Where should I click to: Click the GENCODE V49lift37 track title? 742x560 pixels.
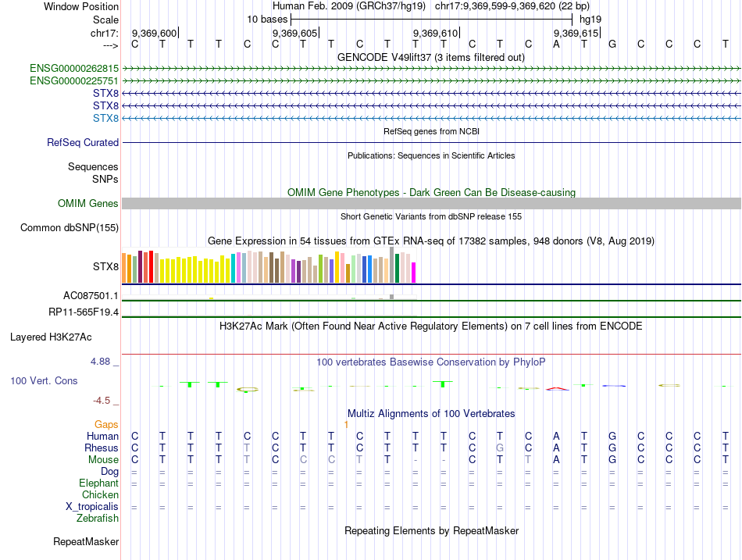[431, 58]
